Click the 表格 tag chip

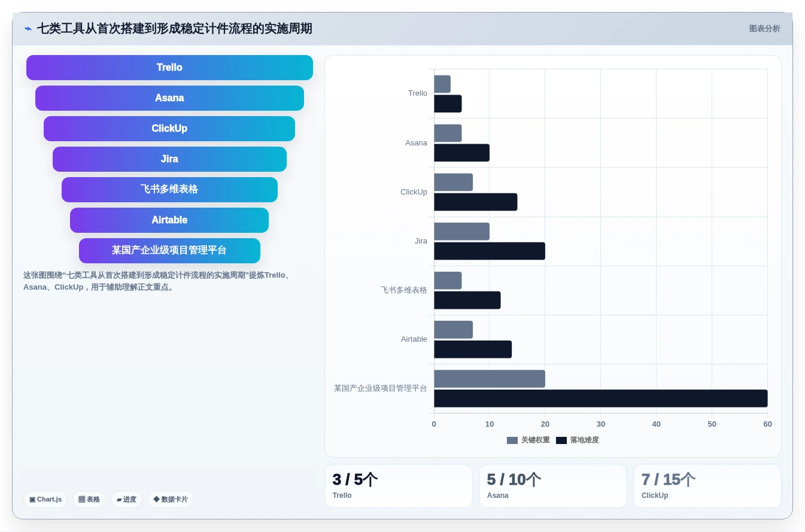[x=89, y=499]
